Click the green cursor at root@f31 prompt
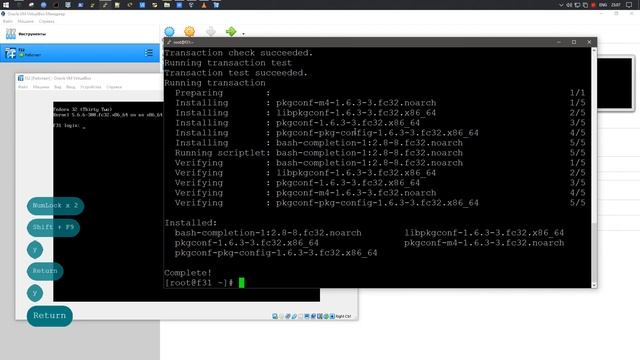Screen dimensions: 640x360 [242, 282]
